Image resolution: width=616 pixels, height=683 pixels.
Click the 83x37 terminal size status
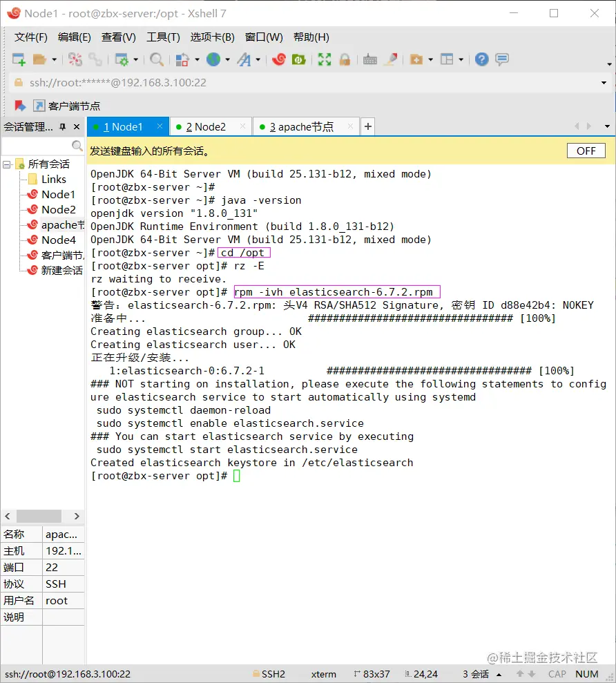point(372,674)
